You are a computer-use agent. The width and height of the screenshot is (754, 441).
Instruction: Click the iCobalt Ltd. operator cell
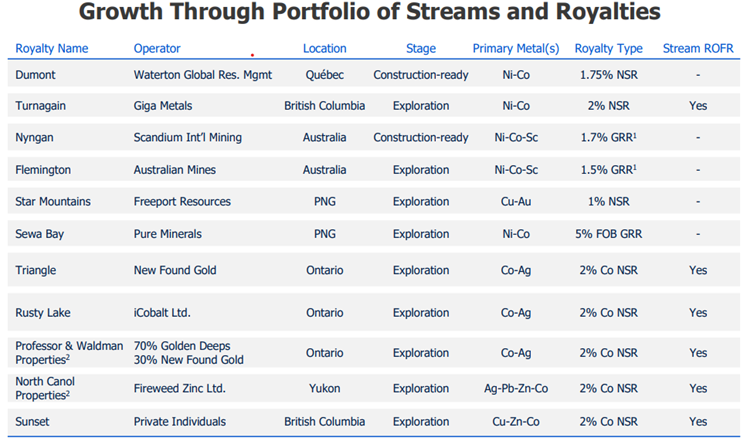point(162,313)
